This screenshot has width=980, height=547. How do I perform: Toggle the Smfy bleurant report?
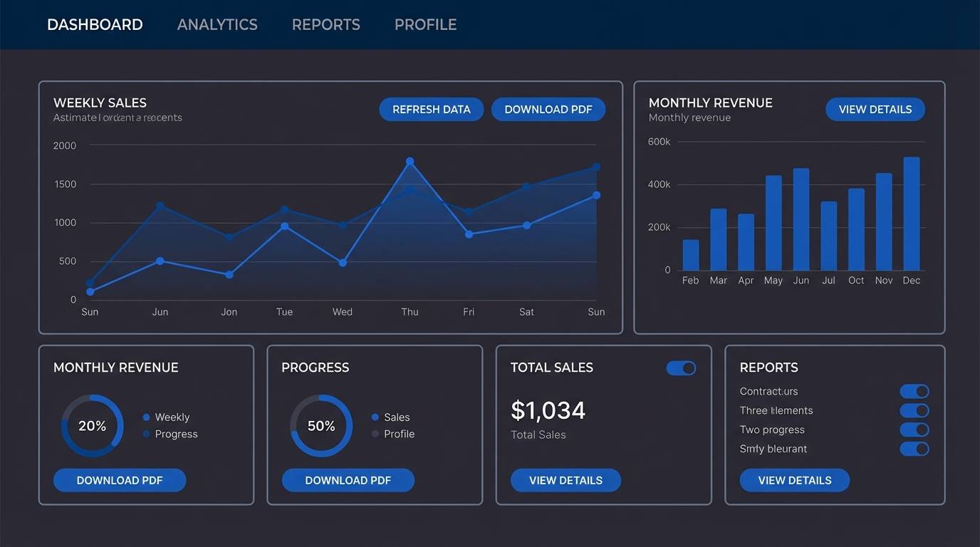click(914, 449)
